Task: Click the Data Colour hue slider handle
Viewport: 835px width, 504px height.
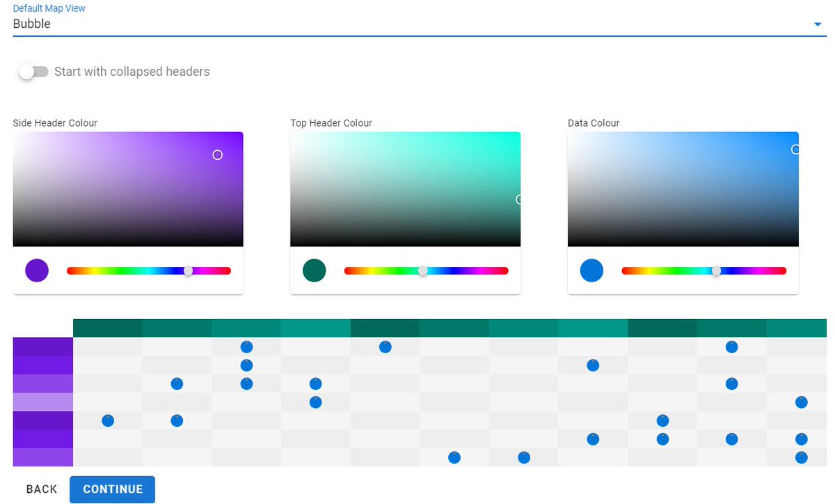Action: pos(717,270)
